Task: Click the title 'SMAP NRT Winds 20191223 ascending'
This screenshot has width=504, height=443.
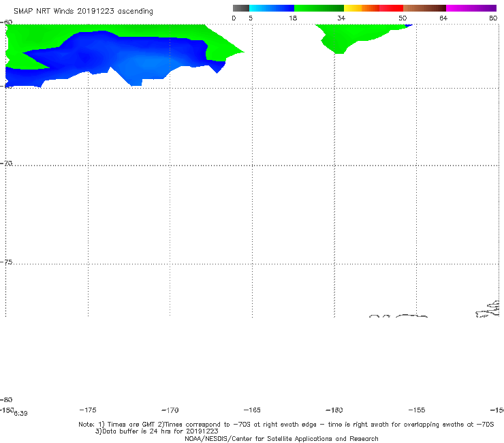Action: click(x=83, y=11)
